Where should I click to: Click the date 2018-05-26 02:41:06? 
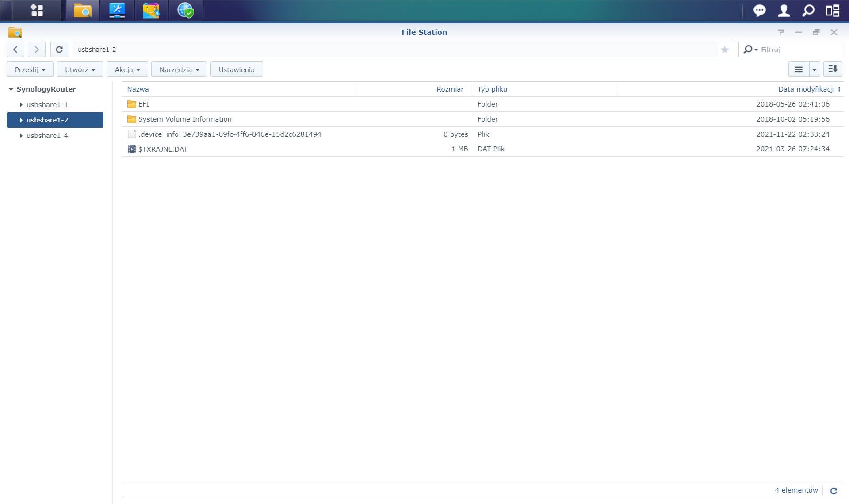click(x=793, y=104)
